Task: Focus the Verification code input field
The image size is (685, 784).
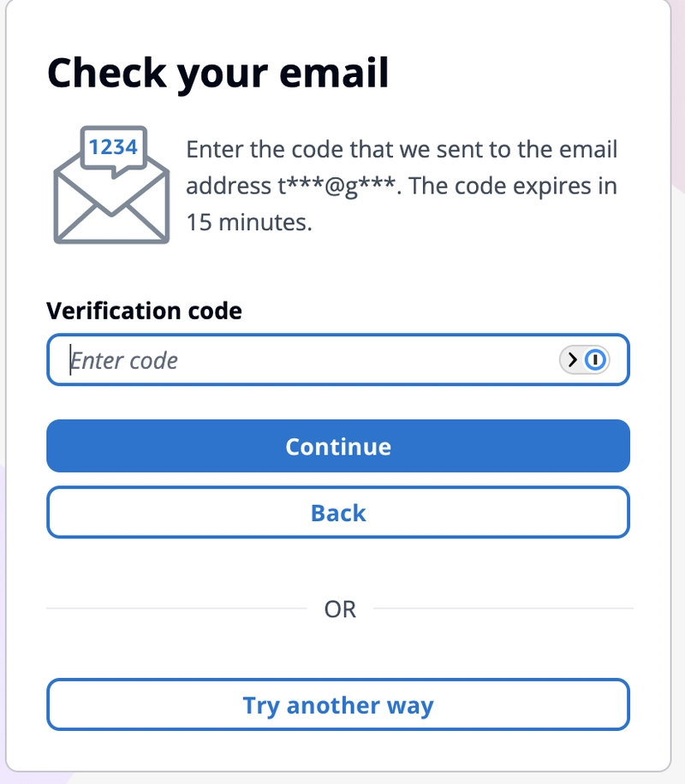Action: point(338,359)
